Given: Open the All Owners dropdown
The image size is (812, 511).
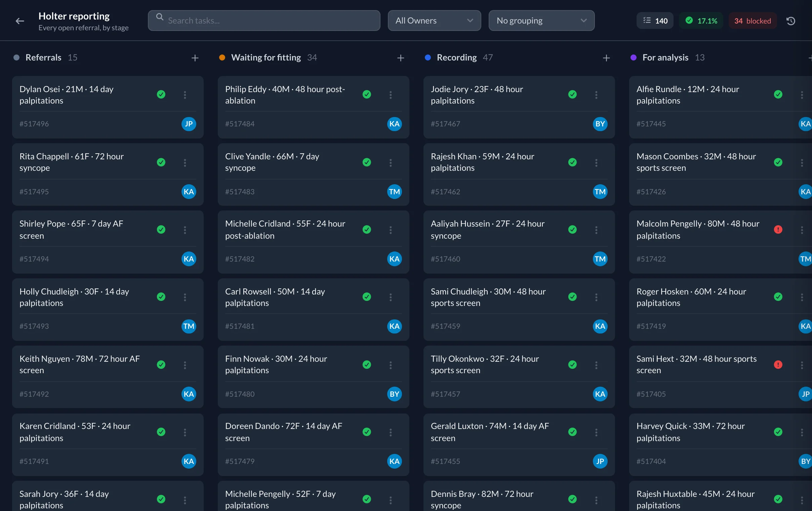Looking at the screenshot, I should point(434,21).
